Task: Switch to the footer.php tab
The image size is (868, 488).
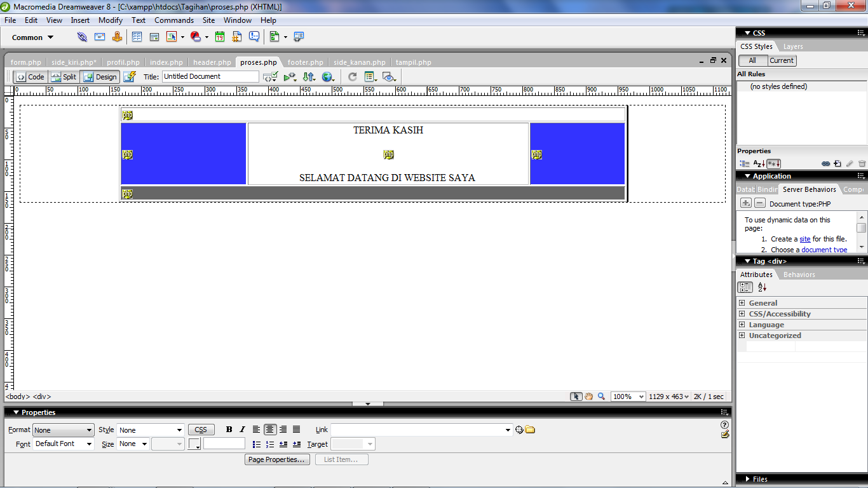Action: pyautogui.click(x=305, y=62)
